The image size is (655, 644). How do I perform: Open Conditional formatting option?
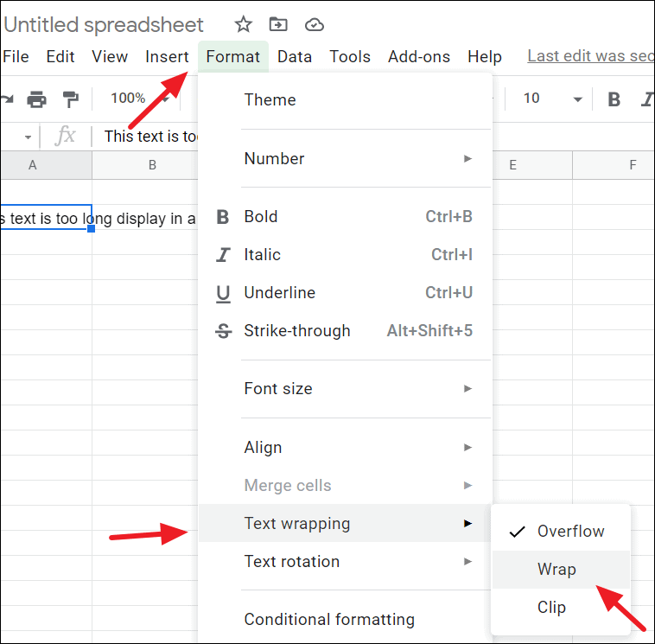(x=345, y=619)
